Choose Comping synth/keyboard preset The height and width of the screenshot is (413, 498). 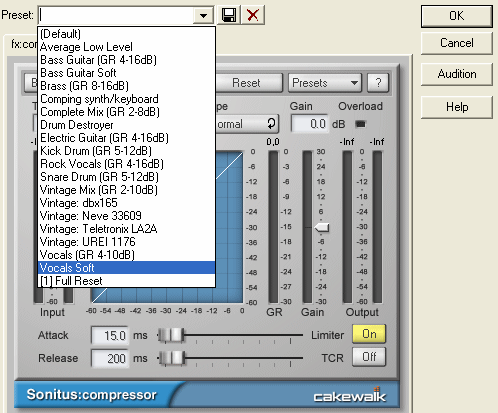[127, 99]
